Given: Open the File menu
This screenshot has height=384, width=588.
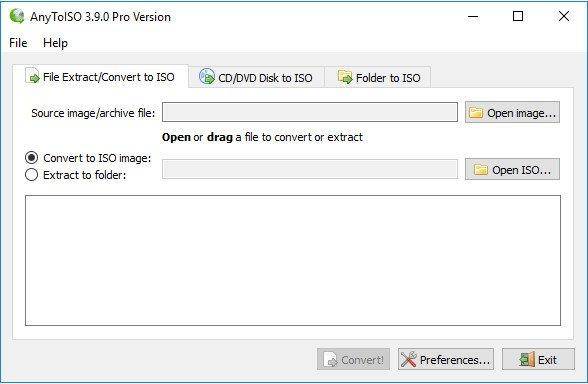Looking at the screenshot, I should pyautogui.click(x=18, y=43).
